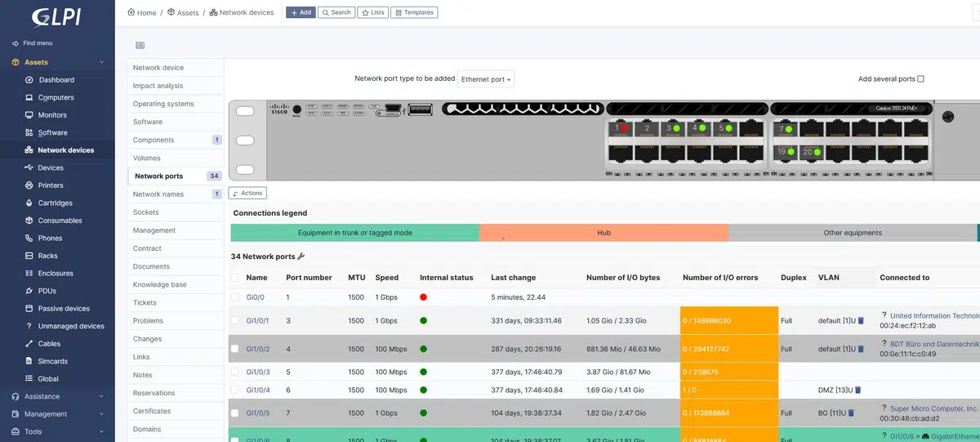Click port 20 on the switch graphic
The image size is (980, 442).
coord(811,152)
